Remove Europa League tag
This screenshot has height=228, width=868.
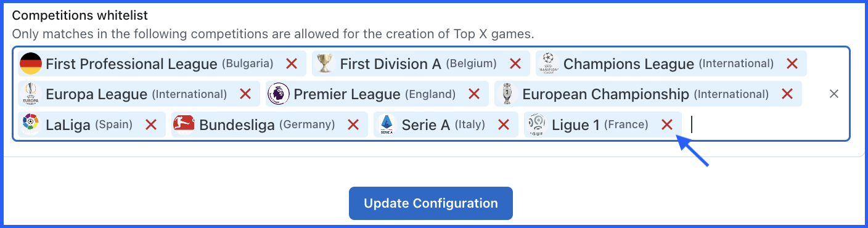click(245, 94)
